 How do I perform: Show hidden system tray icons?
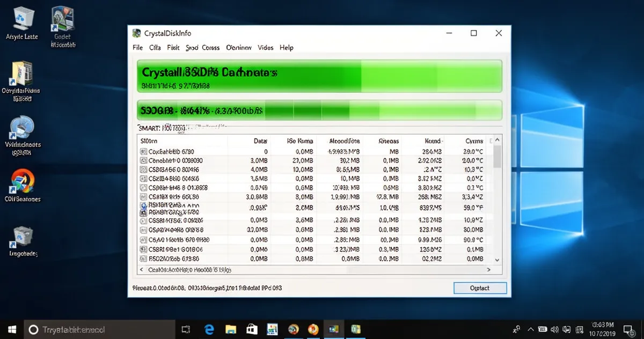(x=530, y=329)
